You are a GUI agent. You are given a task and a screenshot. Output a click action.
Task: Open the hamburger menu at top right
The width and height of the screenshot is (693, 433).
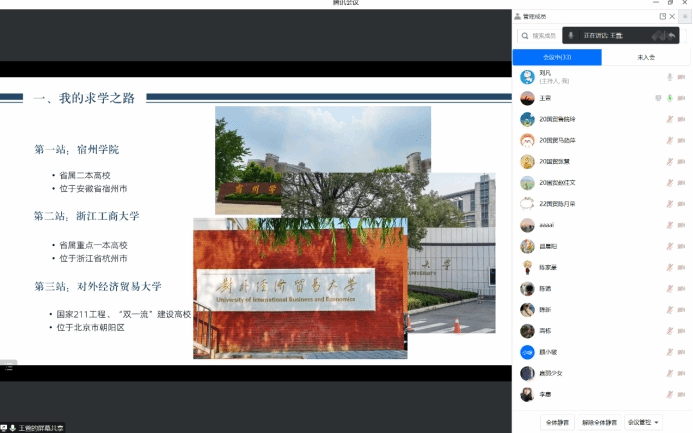tap(685, 17)
